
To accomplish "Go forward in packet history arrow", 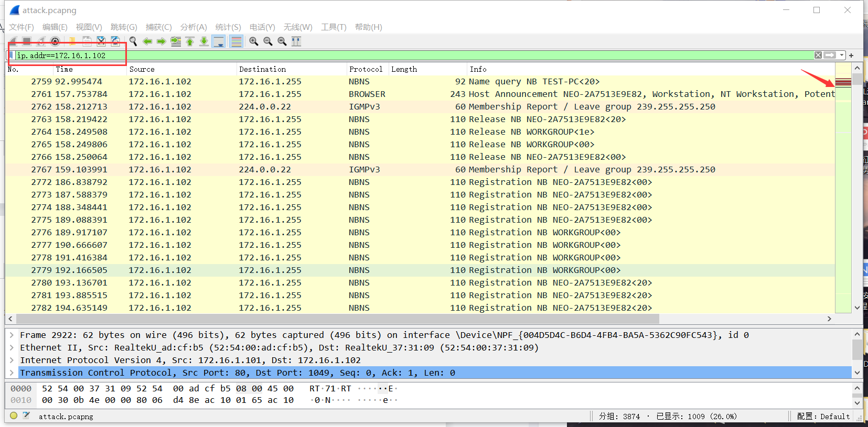I will click(x=162, y=41).
